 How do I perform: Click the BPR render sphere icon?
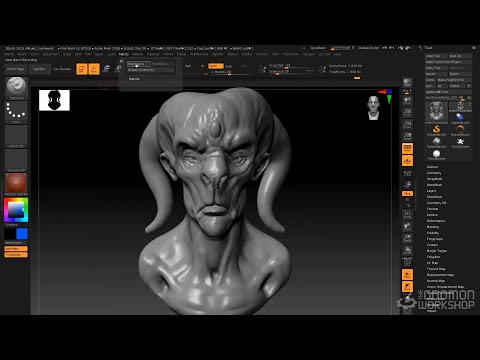click(x=407, y=83)
